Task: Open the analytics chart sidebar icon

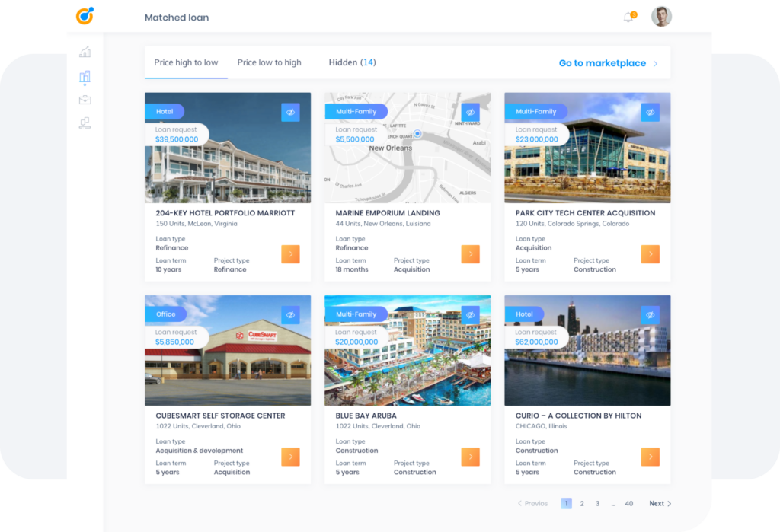Action: [x=85, y=52]
